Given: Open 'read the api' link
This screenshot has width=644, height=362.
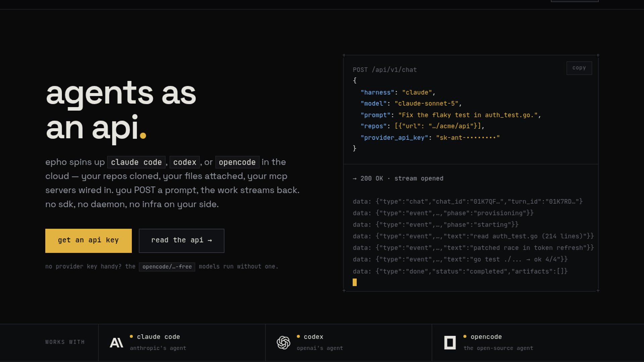Looking at the screenshot, I should [181, 241].
